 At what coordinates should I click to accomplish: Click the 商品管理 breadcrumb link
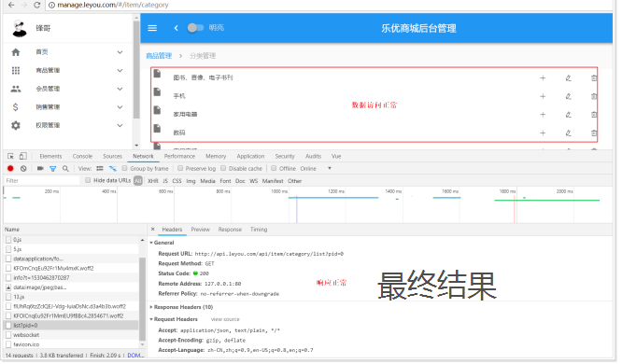pos(159,55)
